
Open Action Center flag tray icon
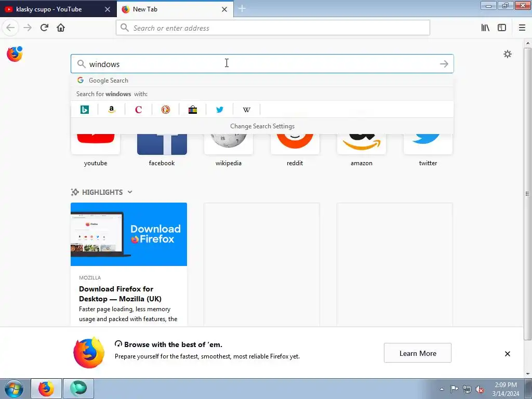[454, 389]
